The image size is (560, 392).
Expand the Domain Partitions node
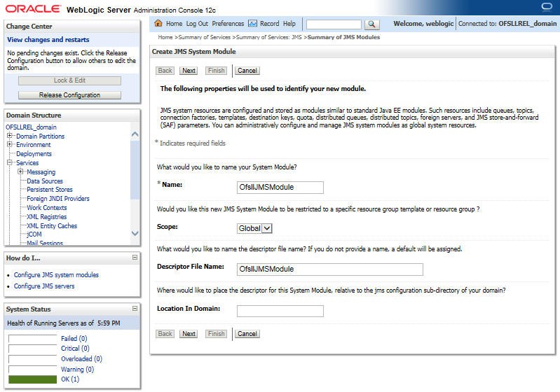[x=10, y=136]
